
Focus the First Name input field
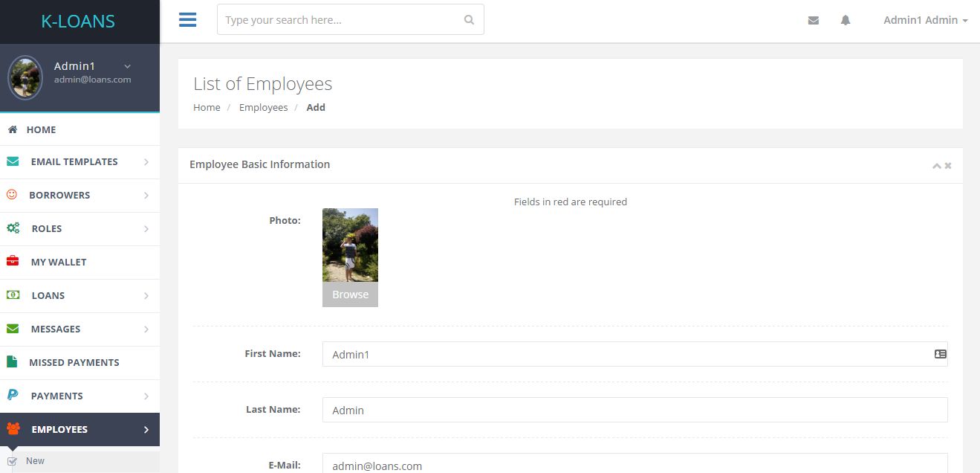click(635, 354)
